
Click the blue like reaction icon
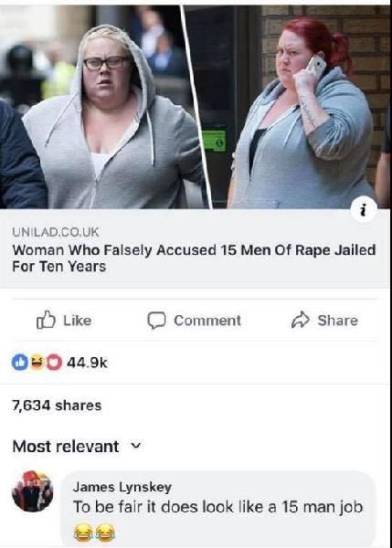[20, 363]
